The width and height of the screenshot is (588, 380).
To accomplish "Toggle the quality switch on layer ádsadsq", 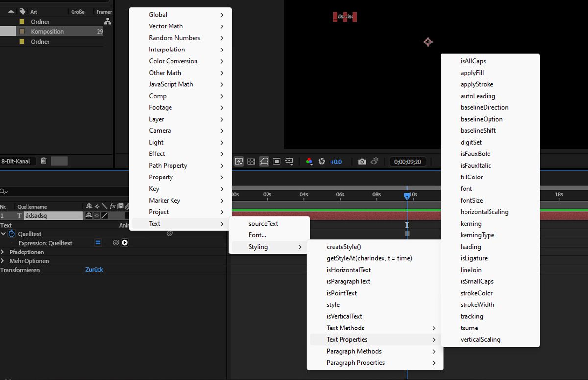I will (x=104, y=215).
